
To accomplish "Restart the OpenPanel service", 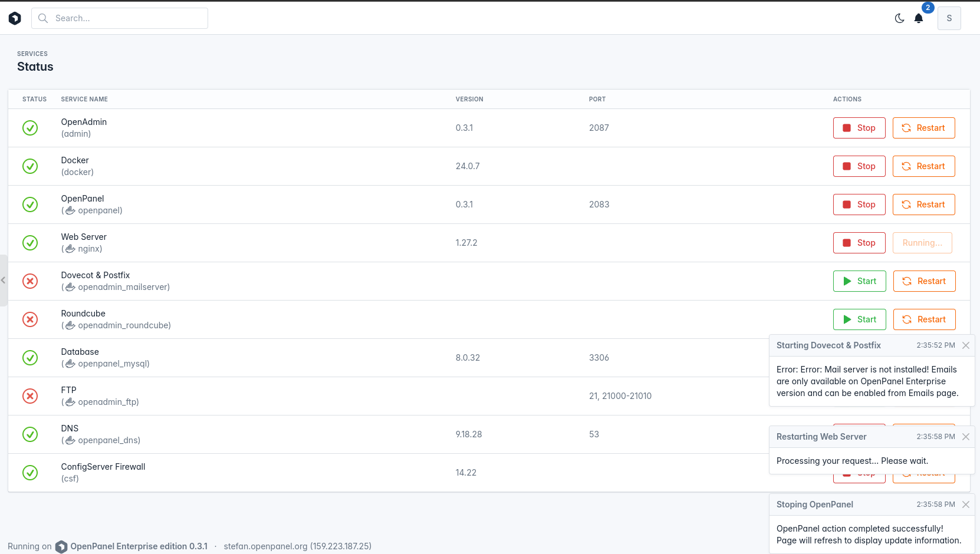I will 924,205.
